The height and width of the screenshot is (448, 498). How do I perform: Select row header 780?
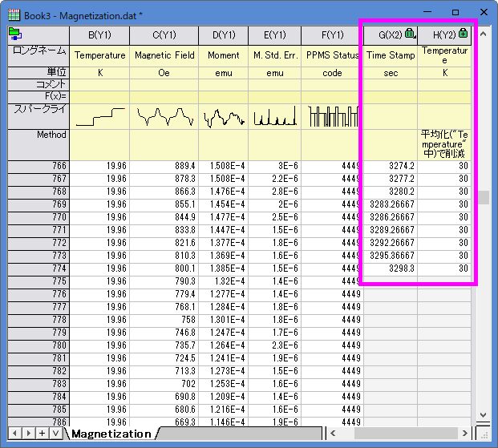38,345
